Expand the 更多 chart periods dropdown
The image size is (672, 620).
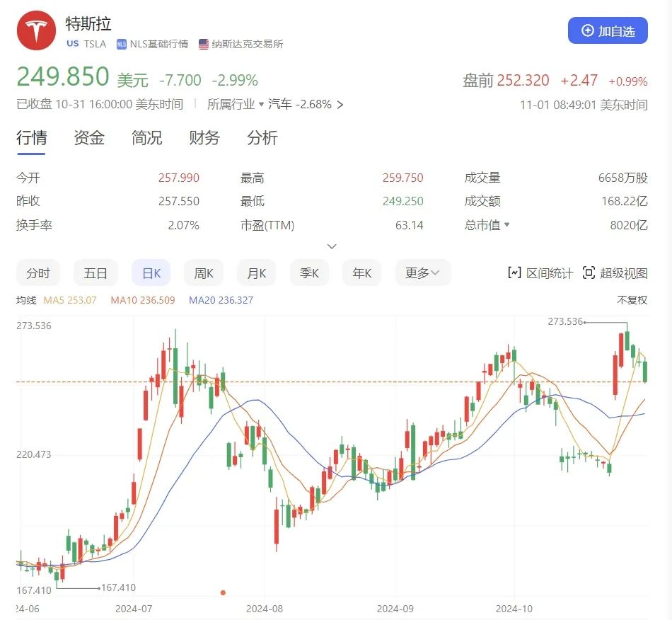[x=422, y=273]
